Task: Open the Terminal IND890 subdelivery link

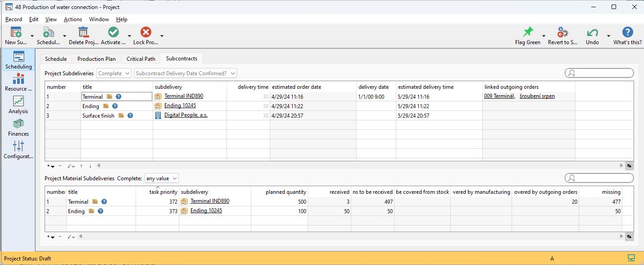Action: (183, 96)
